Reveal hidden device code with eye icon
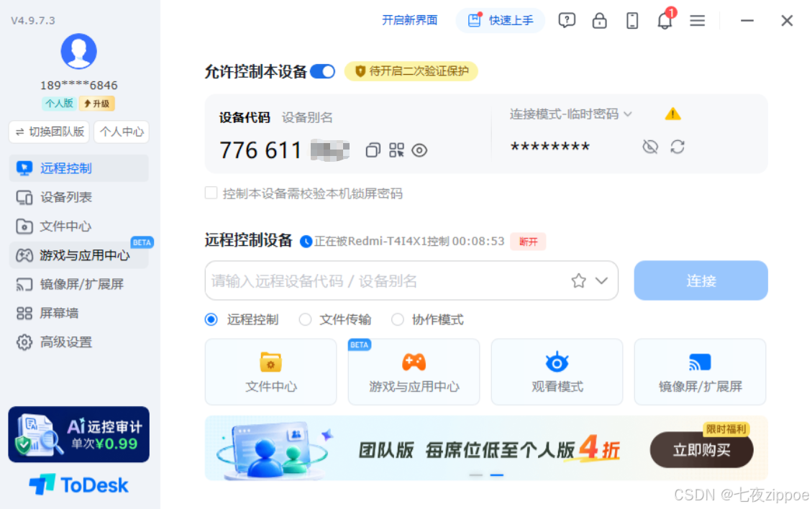Viewport: 812px width, 509px height. (419, 150)
